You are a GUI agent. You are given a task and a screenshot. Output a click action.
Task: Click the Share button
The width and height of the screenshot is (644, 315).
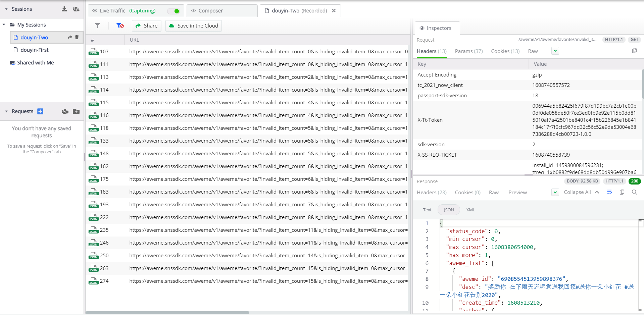(147, 26)
